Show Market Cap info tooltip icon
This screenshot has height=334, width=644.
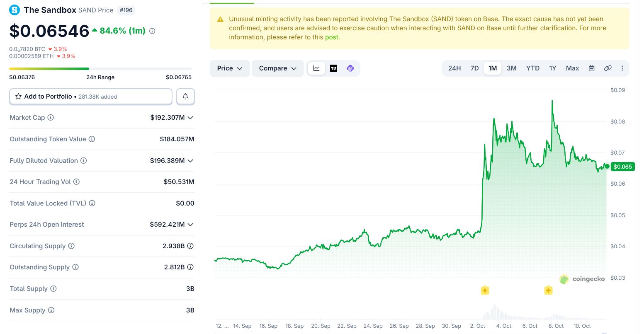pos(51,118)
